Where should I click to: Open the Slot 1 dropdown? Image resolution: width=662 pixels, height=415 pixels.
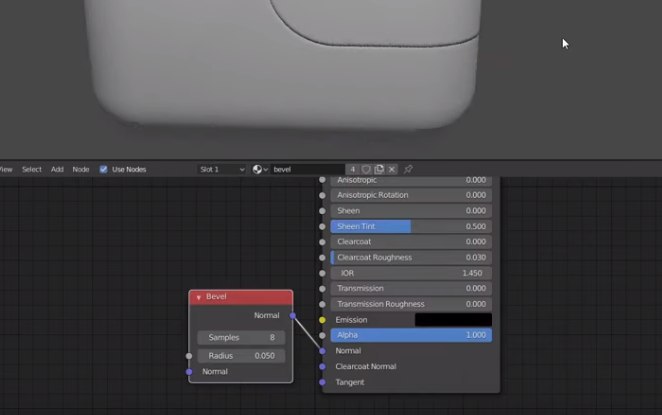click(222, 169)
